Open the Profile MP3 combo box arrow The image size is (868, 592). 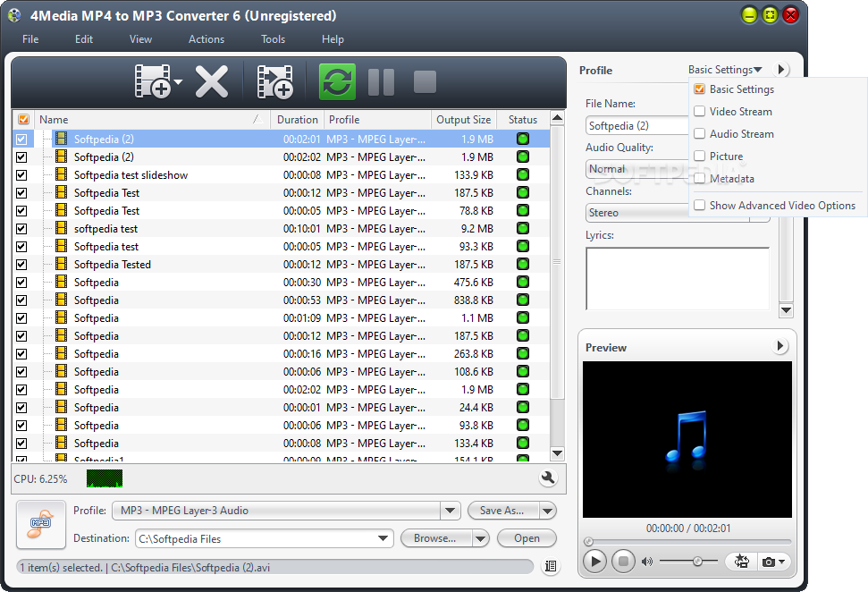pos(450,510)
